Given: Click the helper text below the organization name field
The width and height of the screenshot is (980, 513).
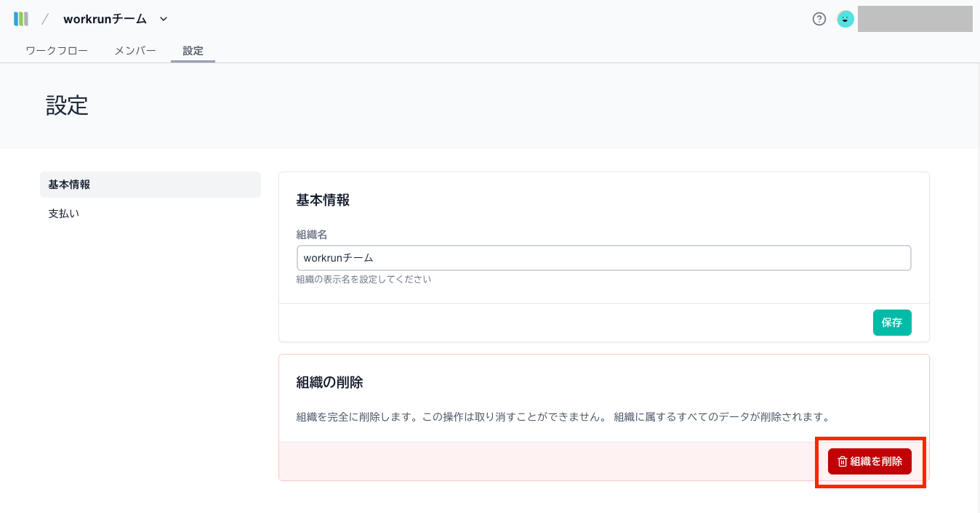Looking at the screenshot, I should point(364,279).
